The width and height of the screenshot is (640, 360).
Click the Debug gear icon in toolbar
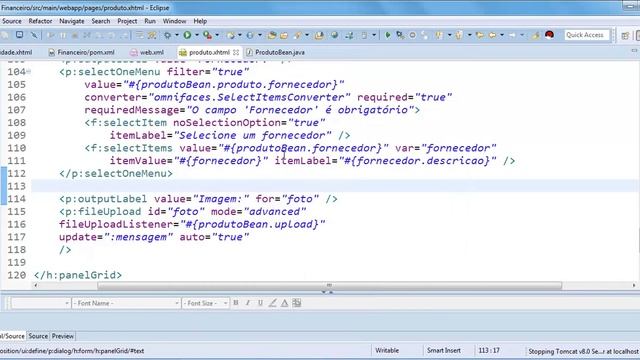click(x=167, y=36)
